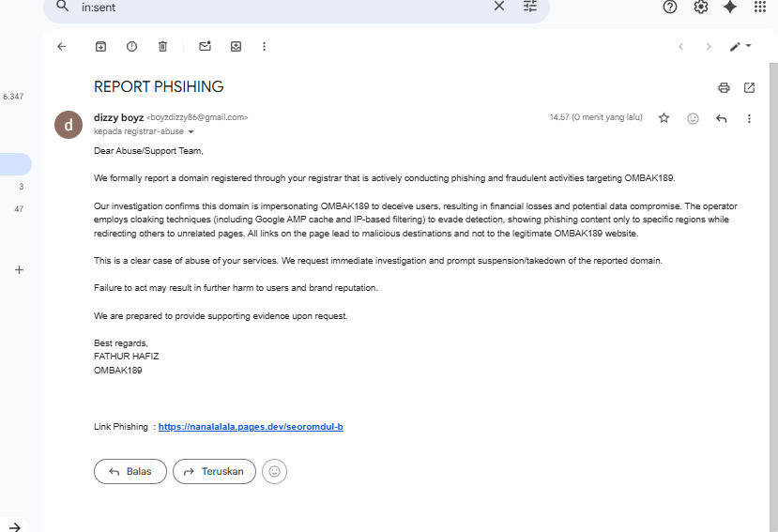Screen dimensions: 778x532
Task: Click the Teruskan forward button
Action: pos(214,471)
